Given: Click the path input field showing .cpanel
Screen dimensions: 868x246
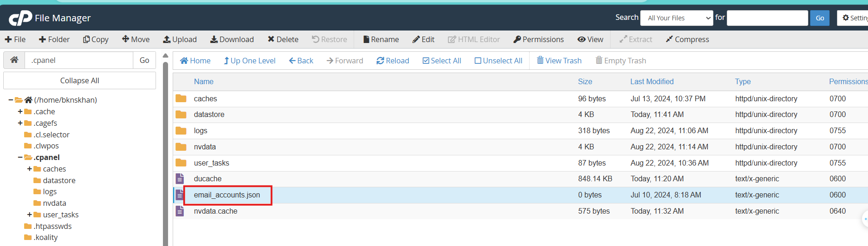Looking at the screenshot, I should (79, 60).
